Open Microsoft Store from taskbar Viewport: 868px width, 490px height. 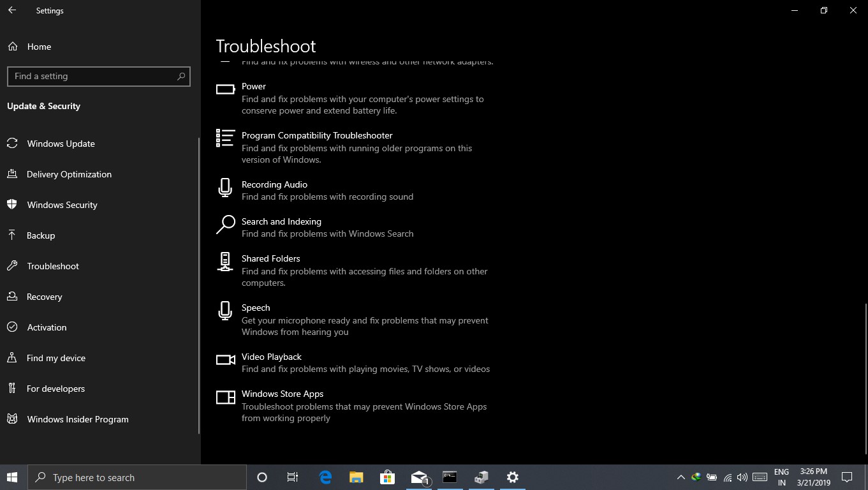[x=387, y=477]
